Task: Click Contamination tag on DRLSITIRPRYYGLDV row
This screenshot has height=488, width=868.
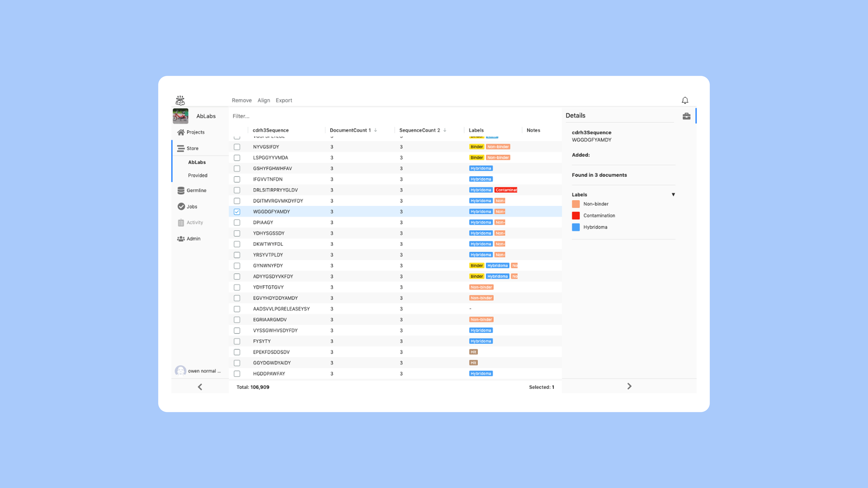Action: [x=506, y=190]
